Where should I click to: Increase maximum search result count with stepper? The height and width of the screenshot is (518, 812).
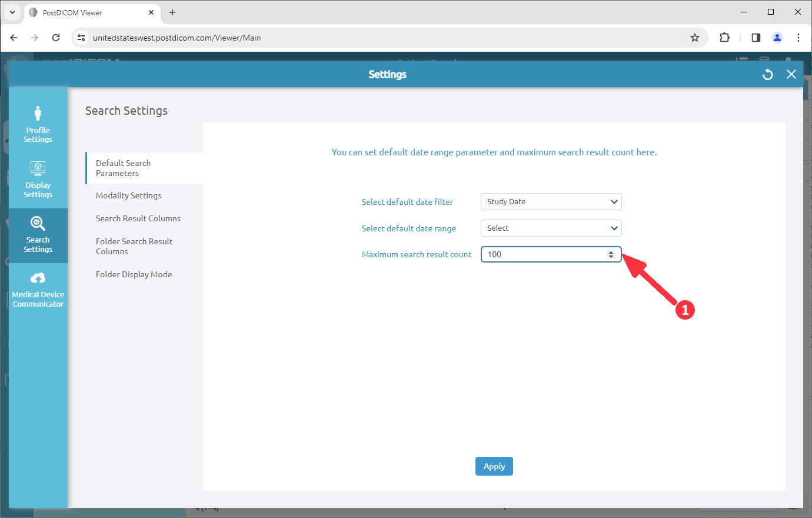(612, 251)
